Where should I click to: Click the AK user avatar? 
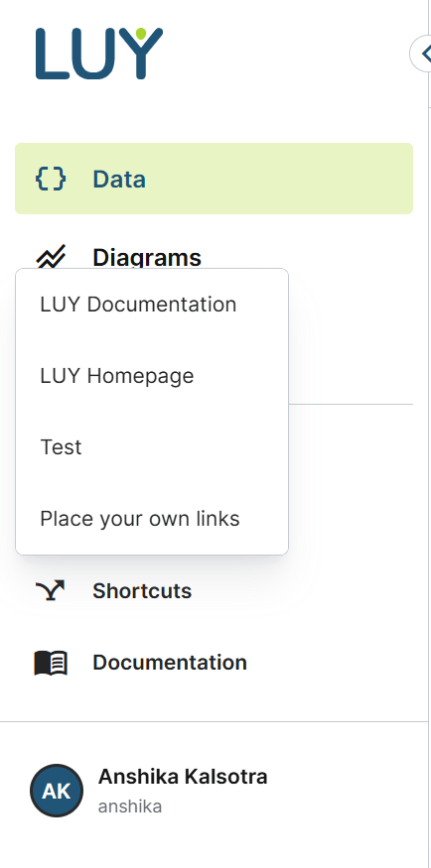click(57, 791)
